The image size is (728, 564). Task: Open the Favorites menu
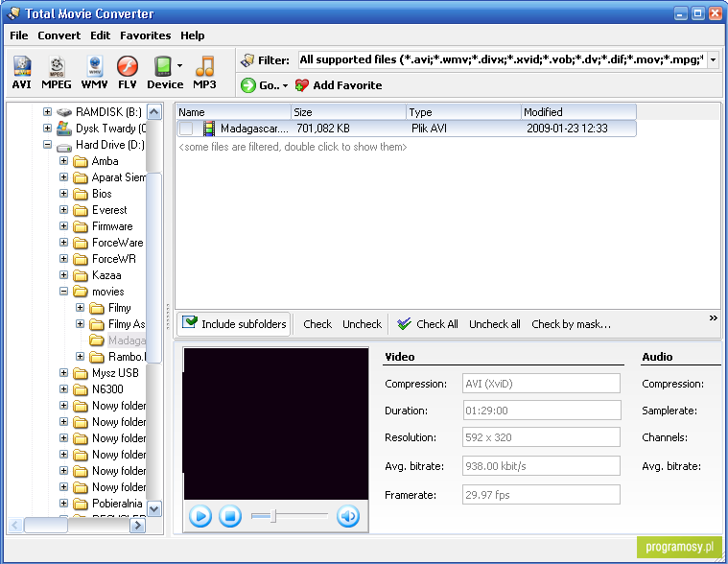point(146,35)
